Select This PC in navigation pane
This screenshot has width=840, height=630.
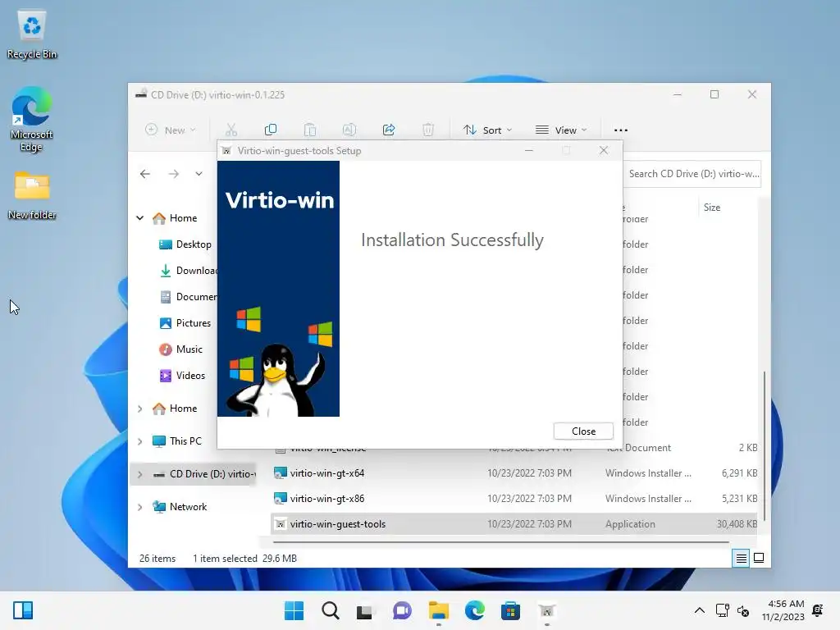tap(177, 441)
